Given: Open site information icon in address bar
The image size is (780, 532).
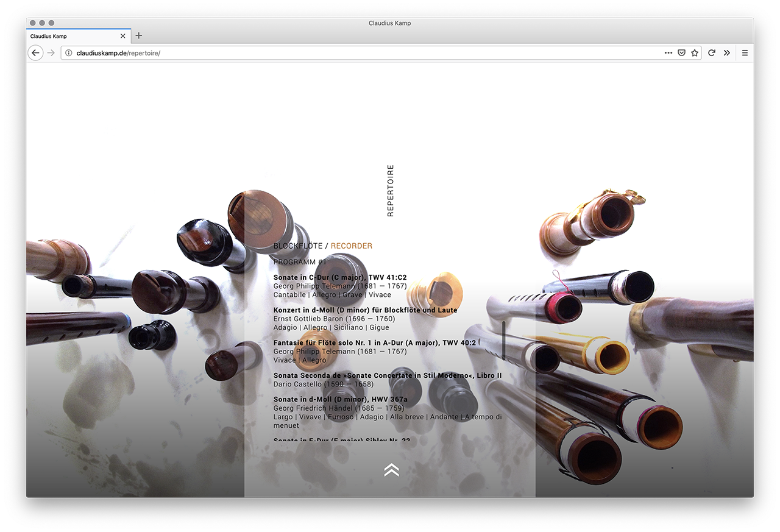Looking at the screenshot, I should [x=68, y=53].
